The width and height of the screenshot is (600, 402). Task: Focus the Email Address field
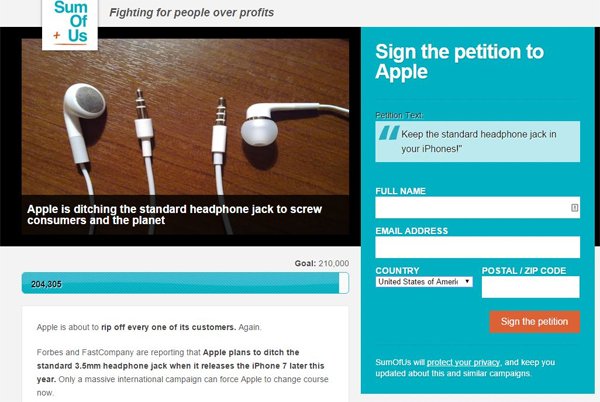tap(478, 247)
